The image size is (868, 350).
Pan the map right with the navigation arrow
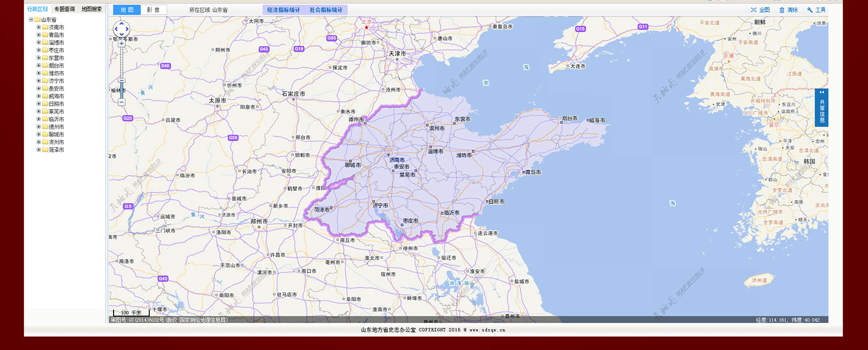127,29
